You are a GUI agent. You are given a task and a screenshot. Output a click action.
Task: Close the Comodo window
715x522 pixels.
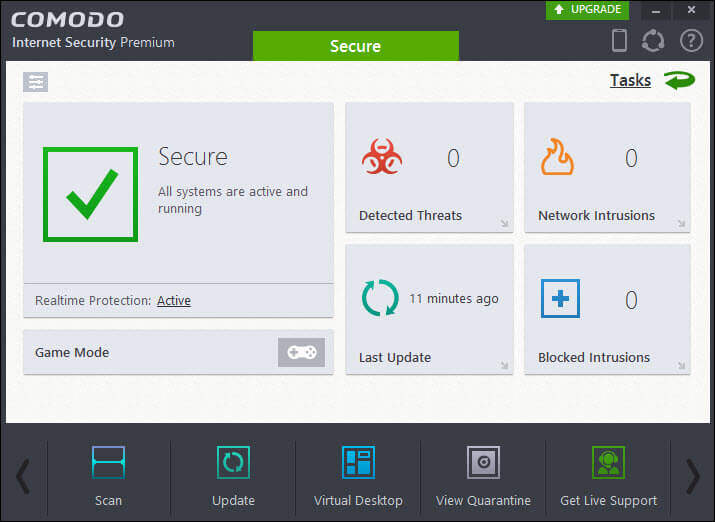click(692, 10)
